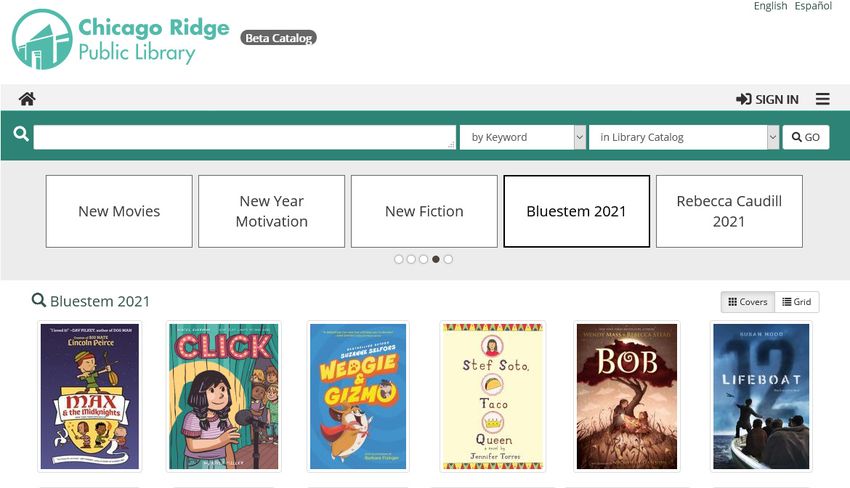Open the Wedgie & Gizmo book cover
850x488 pixels.
[x=358, y=396]
